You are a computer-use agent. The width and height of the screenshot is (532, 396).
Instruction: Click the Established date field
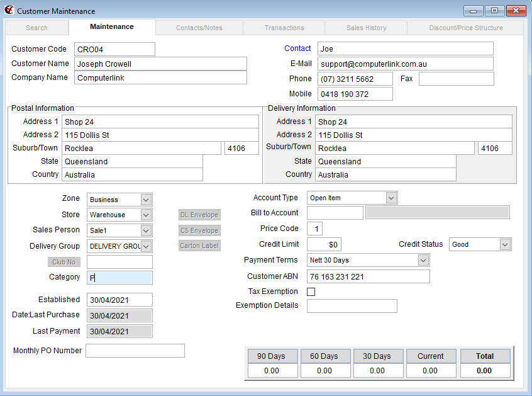(119, 300)
